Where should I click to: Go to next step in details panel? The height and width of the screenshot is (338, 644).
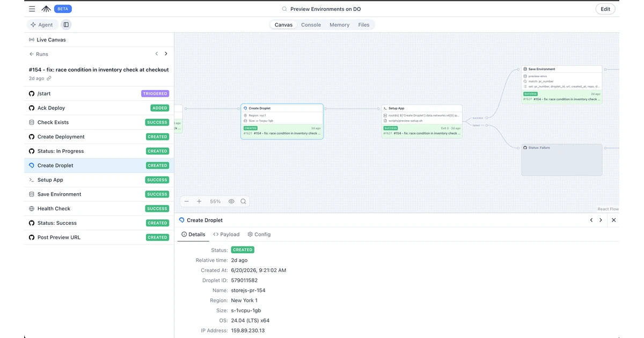click(601, 220)
